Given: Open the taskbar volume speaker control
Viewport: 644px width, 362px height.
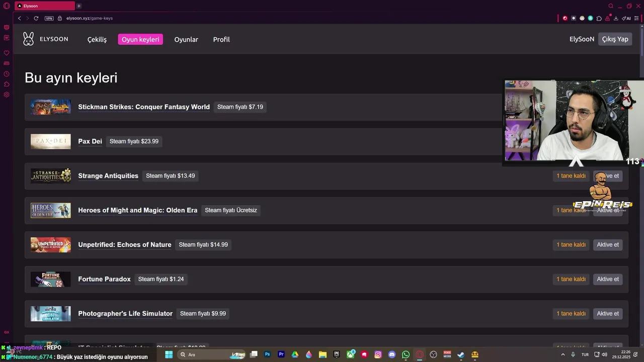Looking at the screenshot, I should tap(604, 354).
